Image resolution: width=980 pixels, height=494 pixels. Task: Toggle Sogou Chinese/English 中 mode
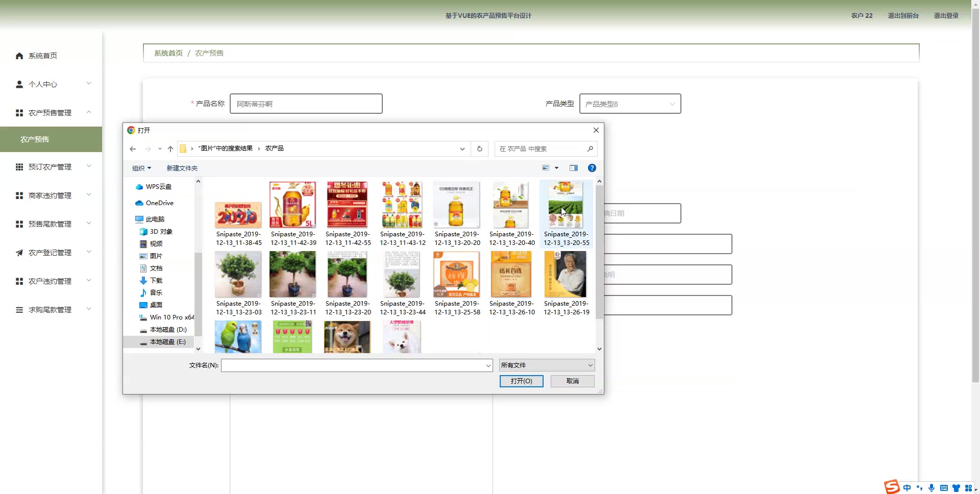907,488
